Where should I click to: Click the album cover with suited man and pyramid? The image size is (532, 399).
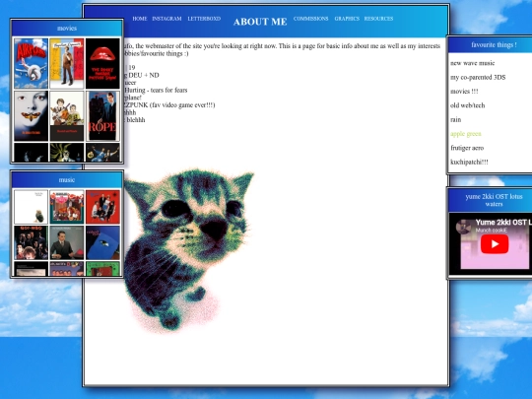point(67,243)
